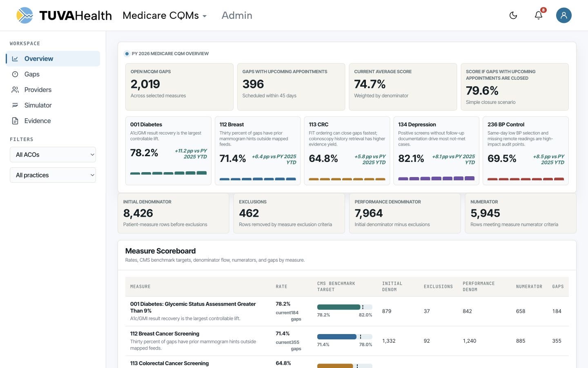Open the 112 Breast measure card
The width and height of the screenshot is (588, 368).
pyautogui.click(x=258, y=151)
